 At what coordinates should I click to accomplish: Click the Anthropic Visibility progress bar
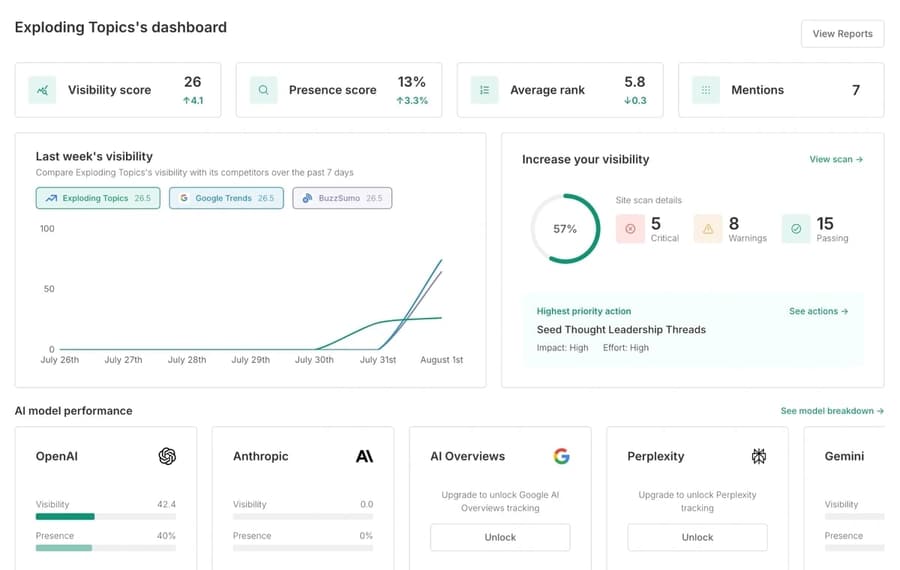click(303, 517)
